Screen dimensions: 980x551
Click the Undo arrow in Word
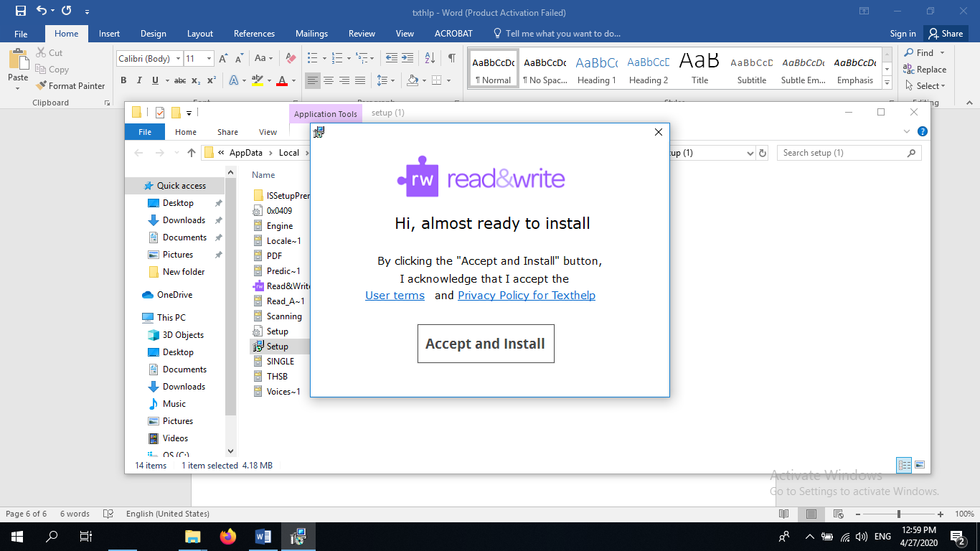pyautogui.click(x=42, y=11)
